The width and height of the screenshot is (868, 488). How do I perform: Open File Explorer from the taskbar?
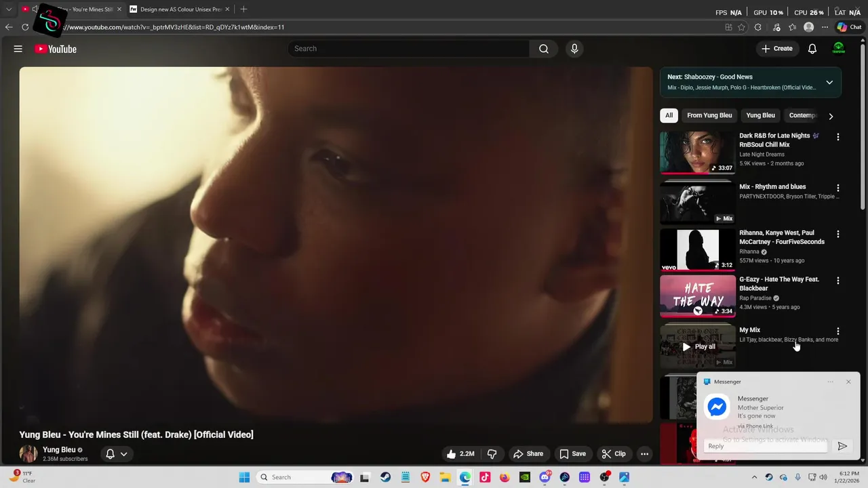(x=445, y=477)
